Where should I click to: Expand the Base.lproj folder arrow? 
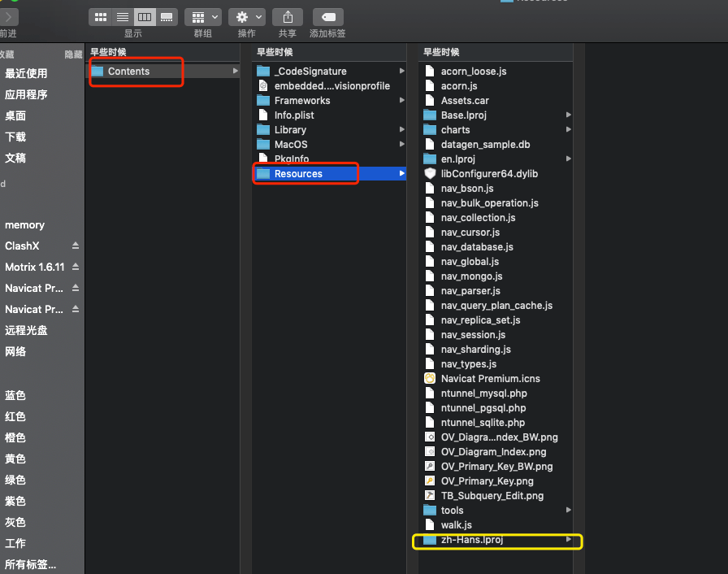pyautogui.click(x=568, y=115)
